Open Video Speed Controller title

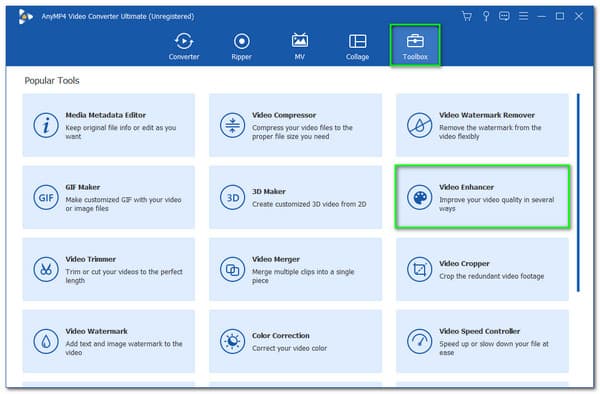[x=479, y=331]
